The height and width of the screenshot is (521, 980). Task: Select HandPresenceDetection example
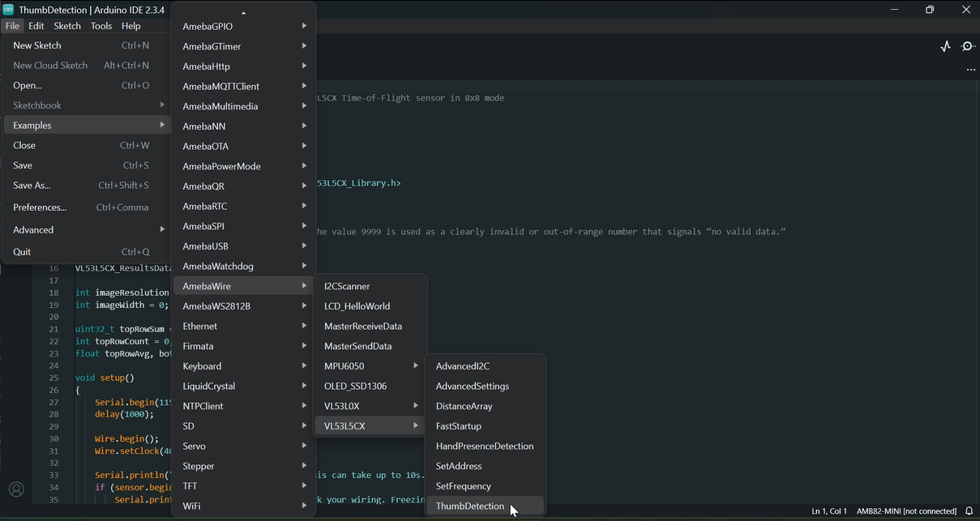coord(484,446)
